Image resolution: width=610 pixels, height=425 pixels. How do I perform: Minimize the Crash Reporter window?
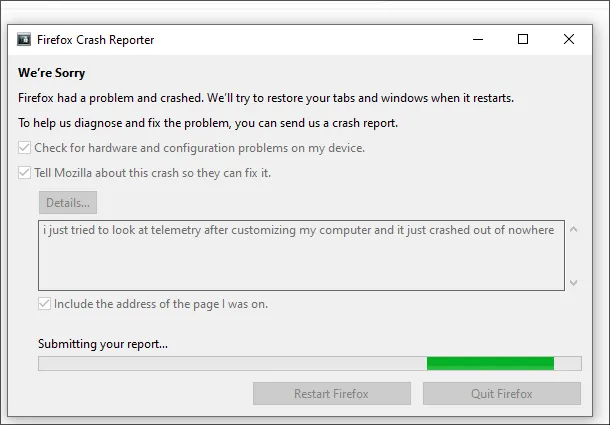pyautogui.click(x=478, y=39)
